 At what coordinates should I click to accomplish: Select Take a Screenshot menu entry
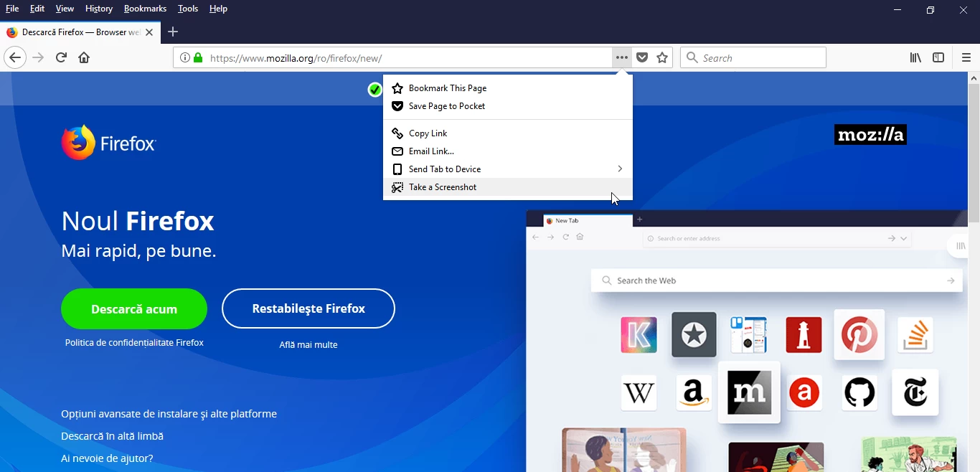coord(442,187)
